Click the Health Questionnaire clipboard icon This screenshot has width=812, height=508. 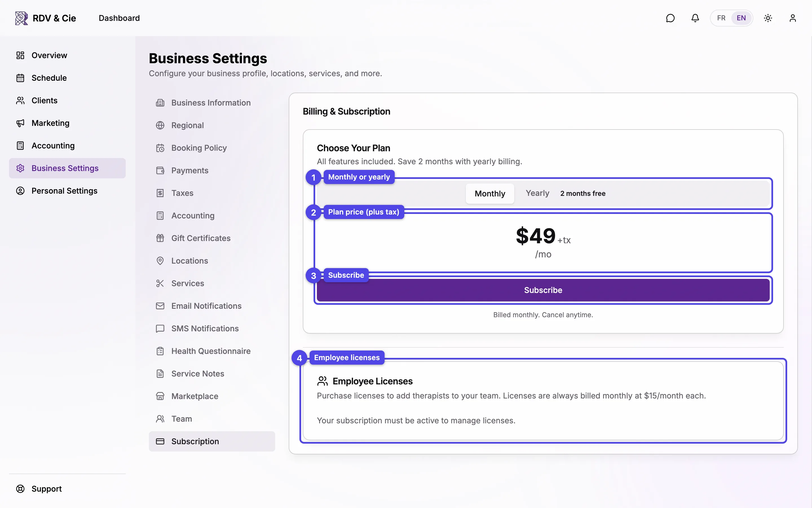160,351
